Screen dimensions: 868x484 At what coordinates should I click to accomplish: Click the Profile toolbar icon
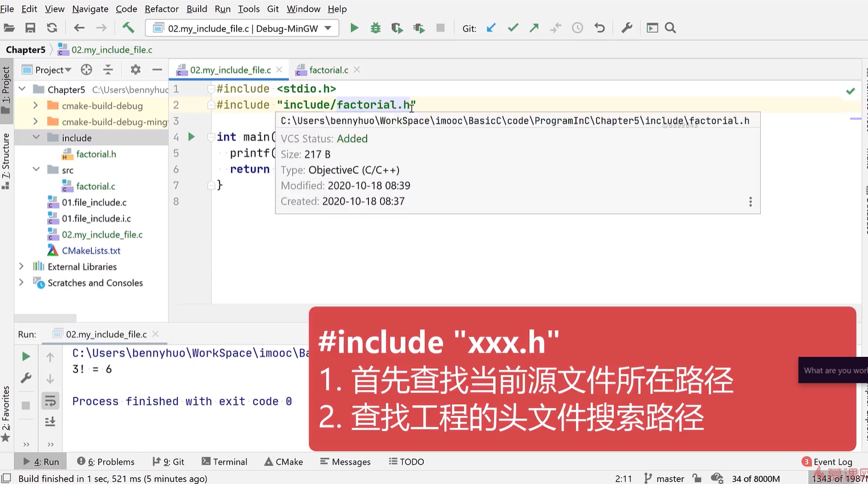point(419,28)
